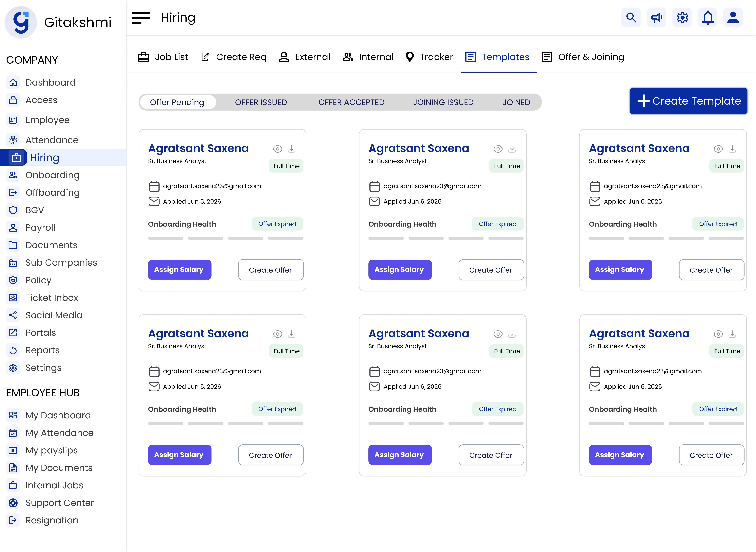
Task: Open the user profile icon in header
Action: click(733, 17)
